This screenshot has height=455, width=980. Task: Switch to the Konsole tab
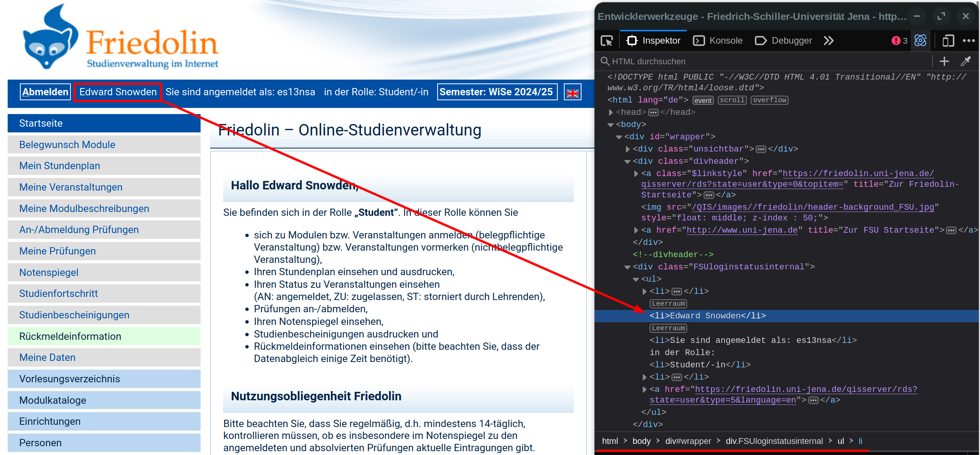718,41
